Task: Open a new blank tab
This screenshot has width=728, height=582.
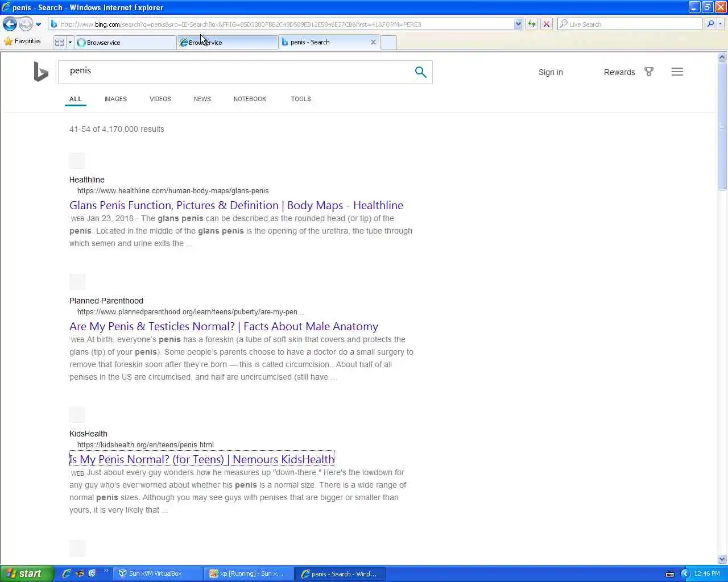Action: [x=388, y=42]
